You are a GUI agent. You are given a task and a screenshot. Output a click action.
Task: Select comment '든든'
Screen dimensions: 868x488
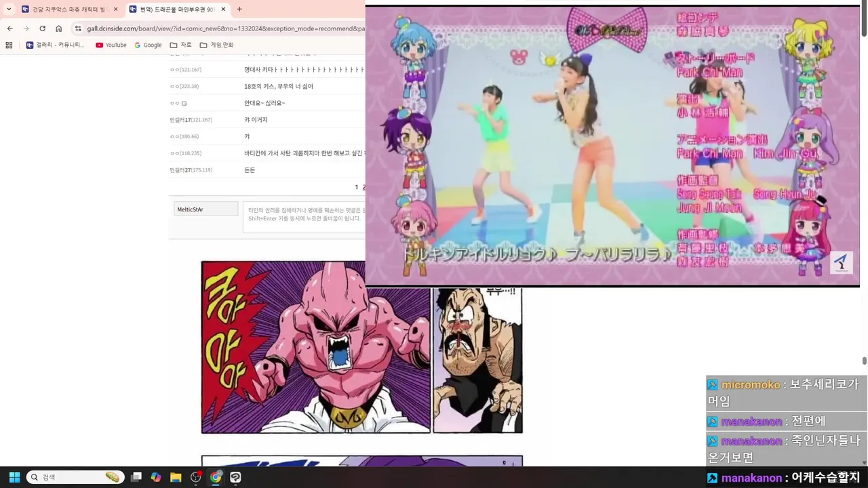click(x=250, y=170)
